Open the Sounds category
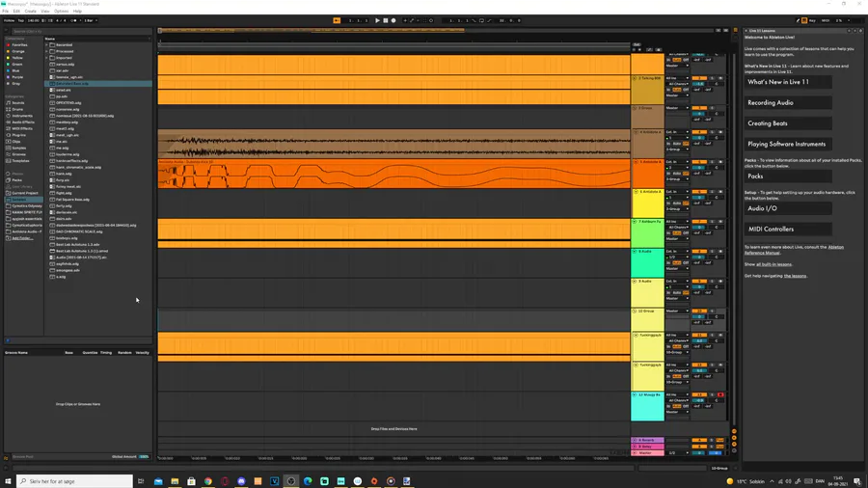Image resolution: width=868 pixels, height=488 pixels. tap(18, 103)
